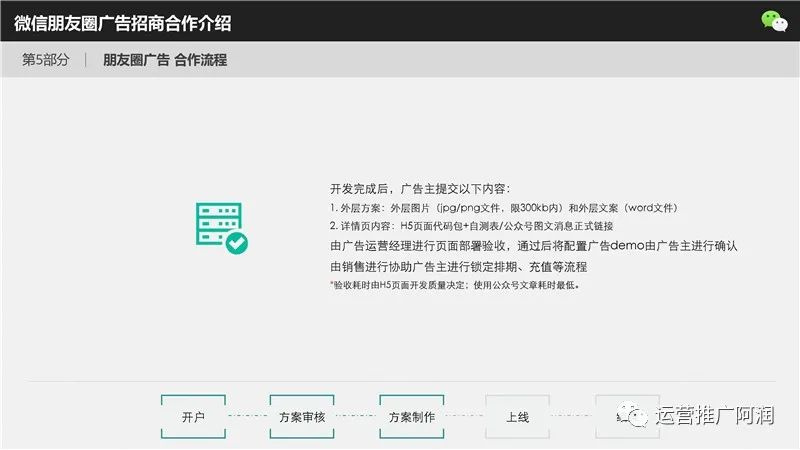The height and width of the screenshot is (450, 800).
Task: Select the 方案审核 step box
Action: point(302,416)
